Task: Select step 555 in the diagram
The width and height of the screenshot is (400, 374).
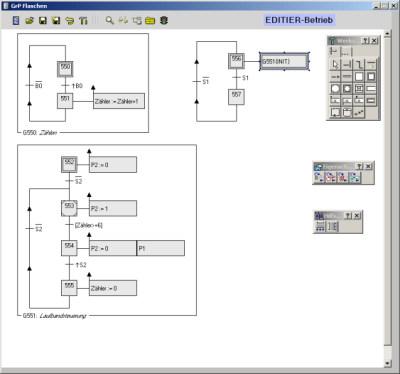Action: coord(69,288)
